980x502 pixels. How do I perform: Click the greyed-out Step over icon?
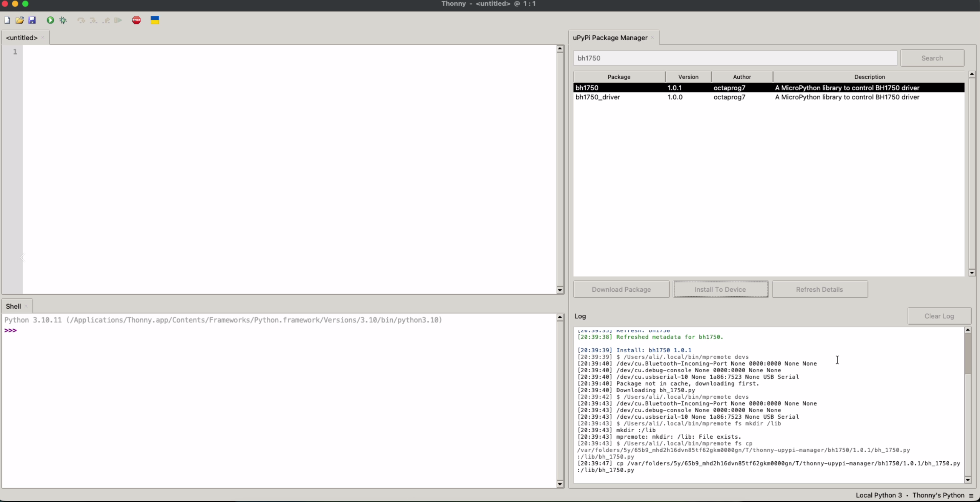pos(81,20)
